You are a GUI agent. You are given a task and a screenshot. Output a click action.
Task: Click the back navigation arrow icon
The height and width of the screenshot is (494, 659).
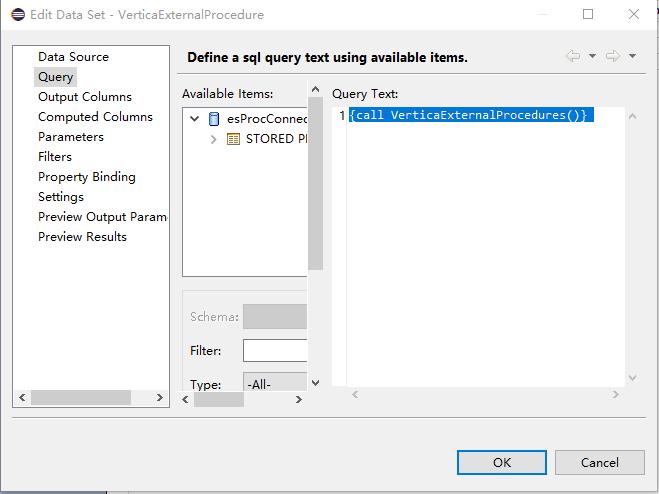[573, 56]
